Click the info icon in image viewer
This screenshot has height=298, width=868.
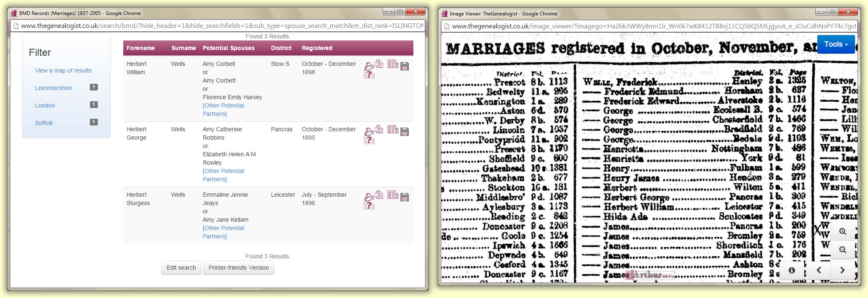[x=791, y=270]
